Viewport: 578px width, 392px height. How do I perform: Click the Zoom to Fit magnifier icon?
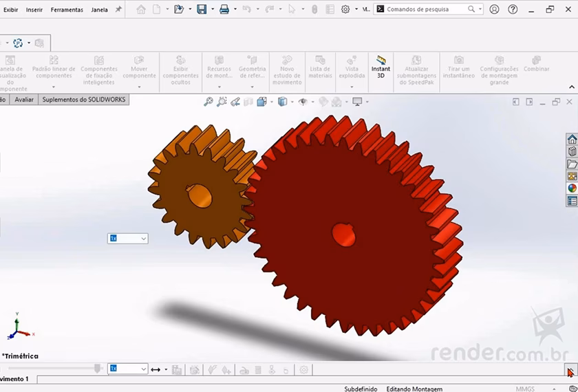208,102
